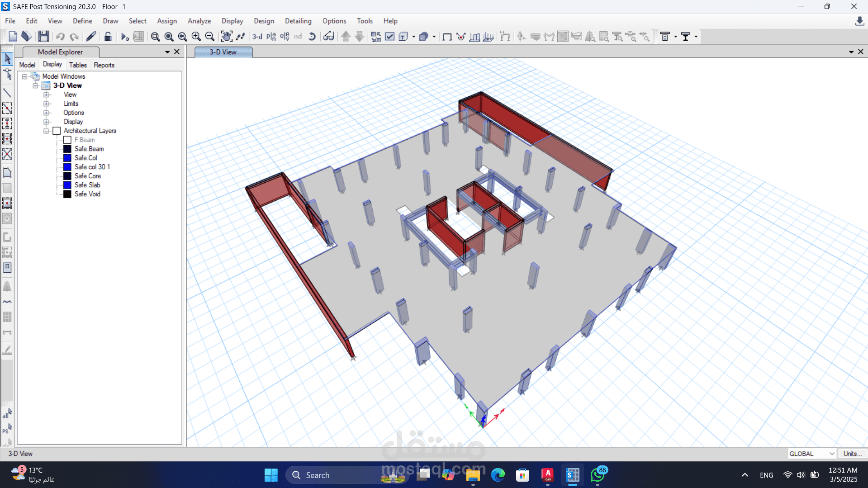Select the pointer tool in left toolbar
Viewport: 868px width, 488px height.
pos(7,58)
